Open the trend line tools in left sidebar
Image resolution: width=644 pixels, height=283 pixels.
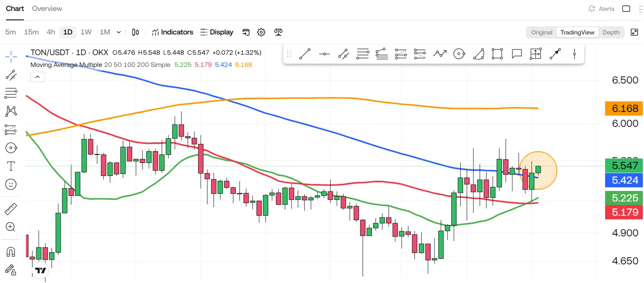pos(11,75)
